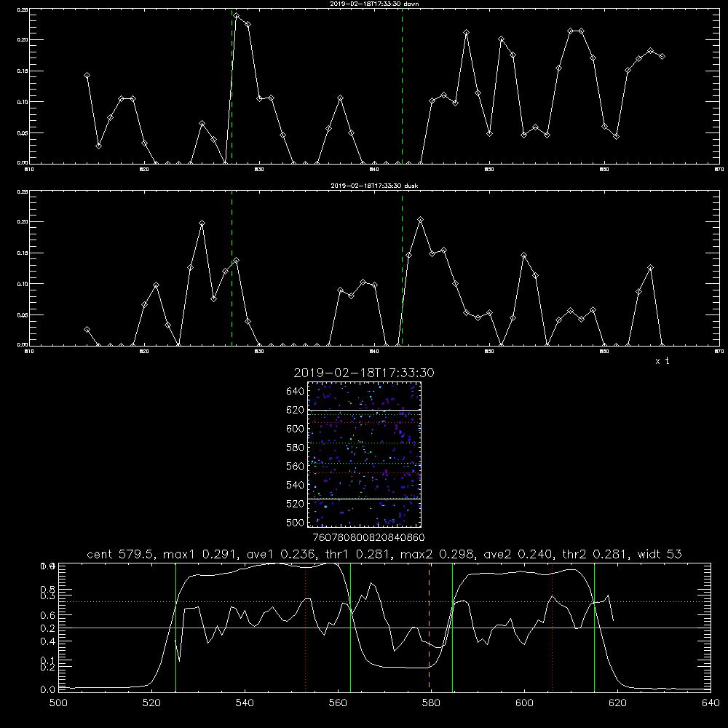728x728 pixels.
Task: Click the dawn plot's green dashed line near 828
Action: pyautogui.click(x=232, y=86)
